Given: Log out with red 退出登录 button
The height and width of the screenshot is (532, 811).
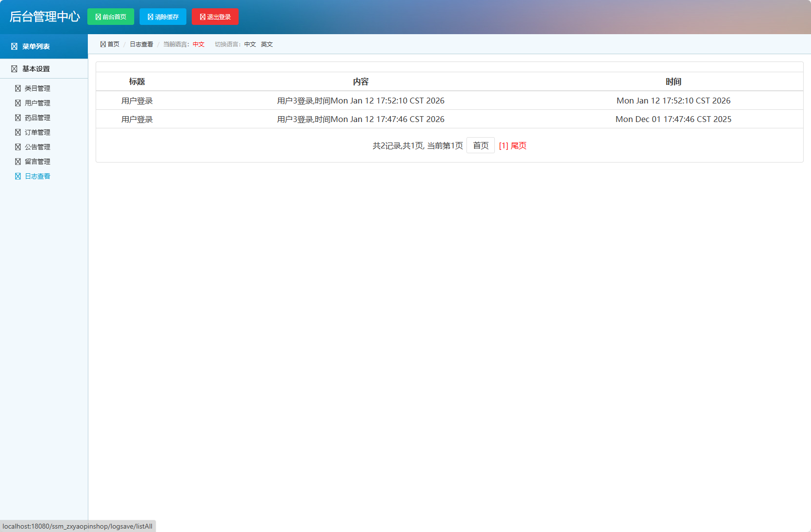Looking at the screenshot, I should pos(215,17).
